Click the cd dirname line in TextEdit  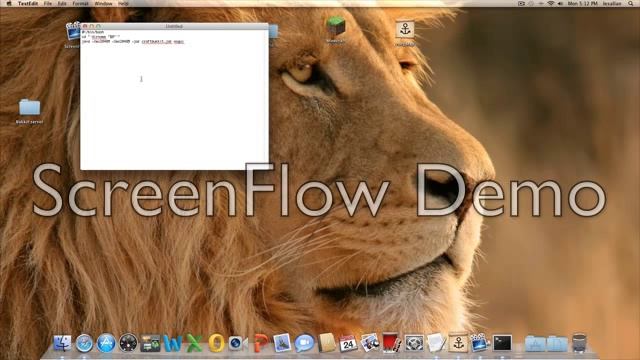pyautogui.click(x=101, y=37)
